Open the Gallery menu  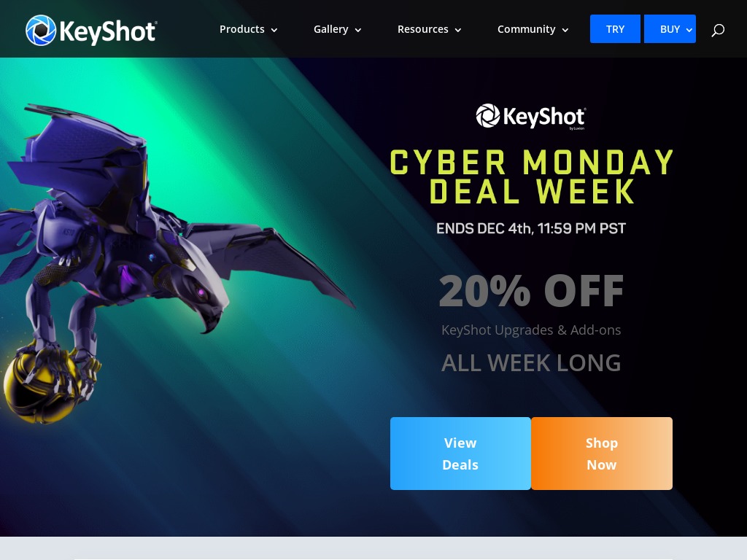coord(337,29)
